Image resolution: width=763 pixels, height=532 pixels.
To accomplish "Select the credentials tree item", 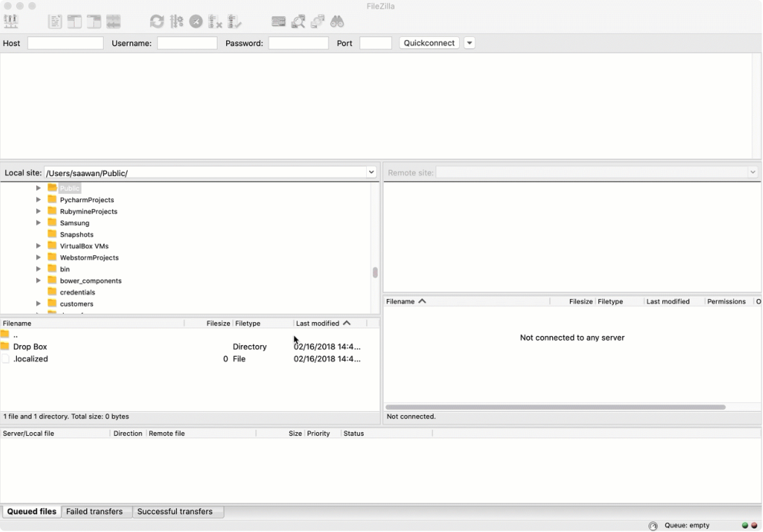I will (78, 292).
